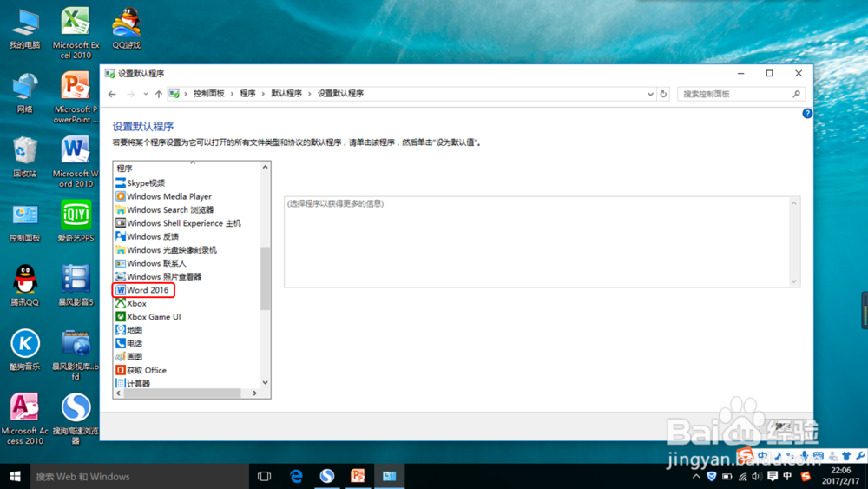Launch 腾讯QQ desktop shortcut
Screen dimensions: 868x489
coord(24,286)
